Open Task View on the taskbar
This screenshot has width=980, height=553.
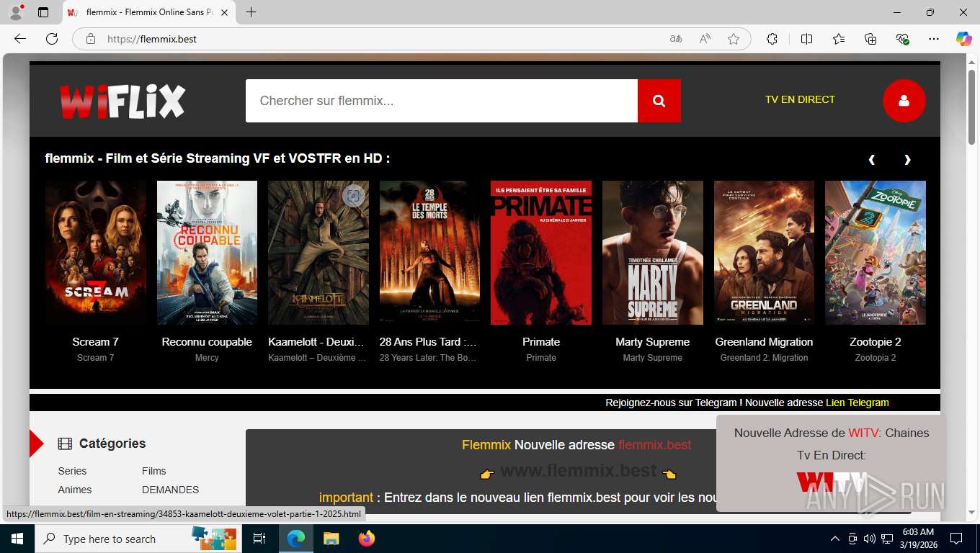coord(259,539)
